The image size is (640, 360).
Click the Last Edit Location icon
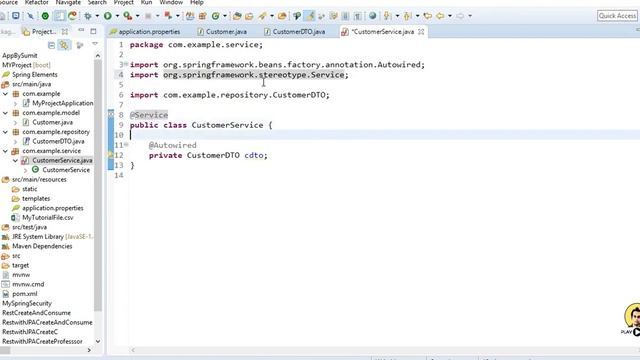pyautogui.click(x=427, y=16)
